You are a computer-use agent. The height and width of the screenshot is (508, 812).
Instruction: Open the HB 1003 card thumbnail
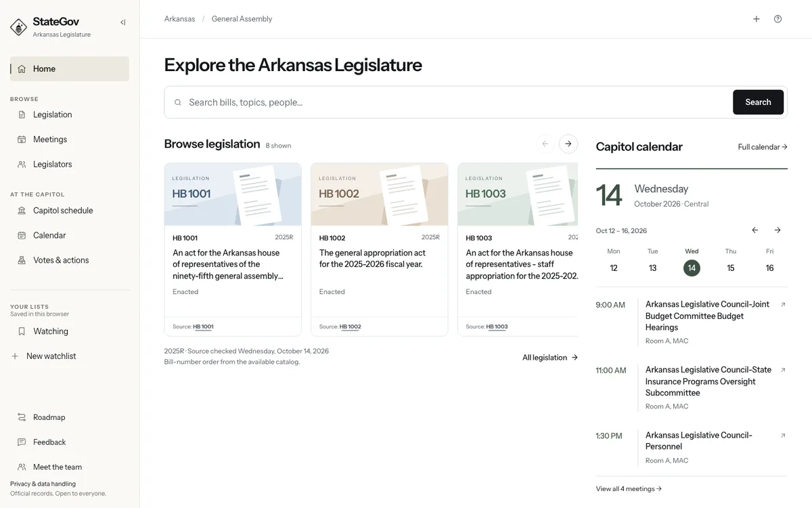click(x=518, y=194)
